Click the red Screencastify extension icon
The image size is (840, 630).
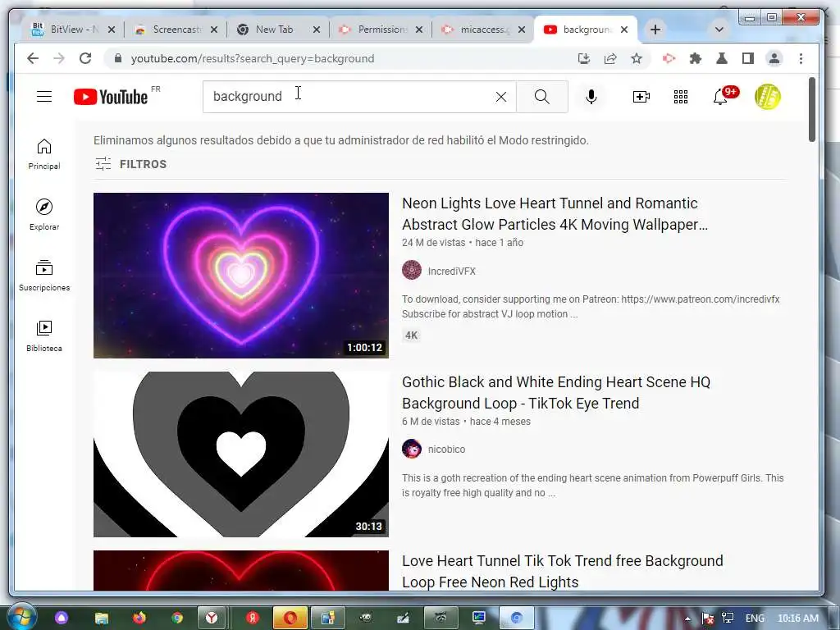669,58
